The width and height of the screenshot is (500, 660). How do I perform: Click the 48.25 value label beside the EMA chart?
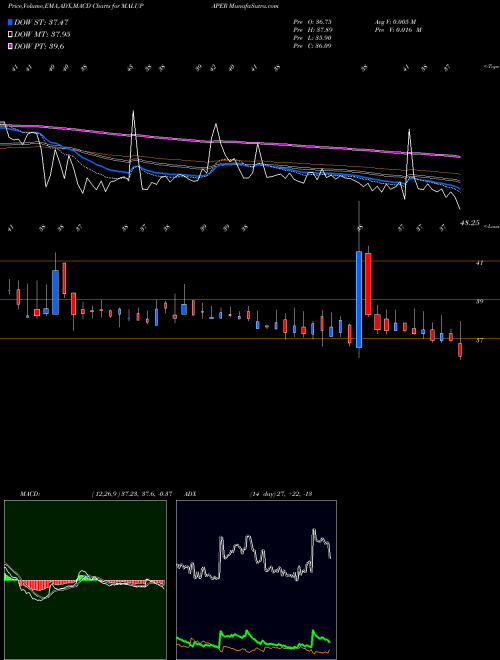[x=470, y=223]
